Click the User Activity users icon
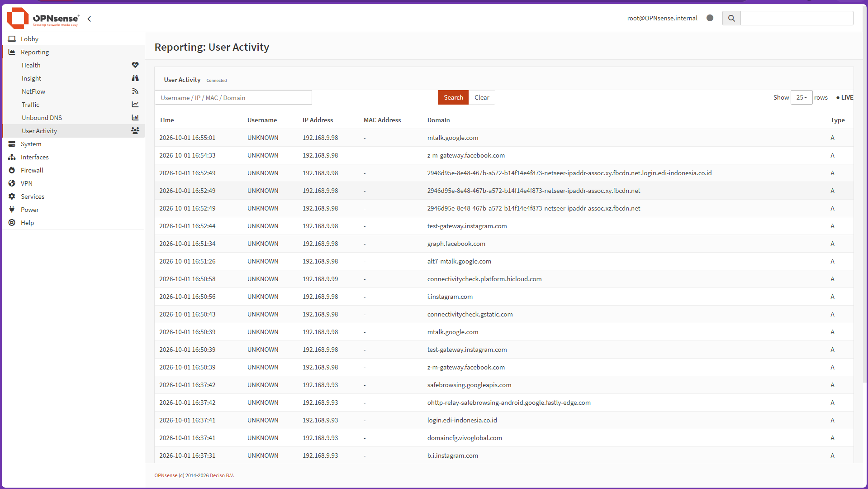This screenshot has width=868, height=489. [x=135, y=130]
